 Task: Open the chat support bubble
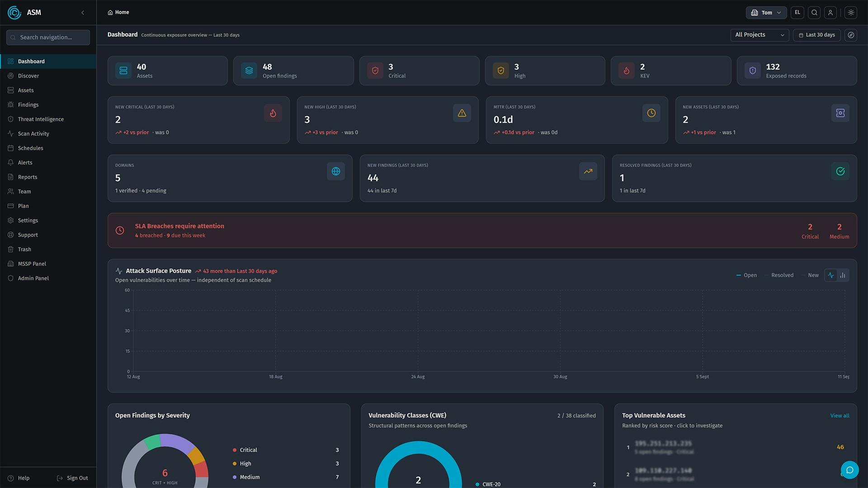coord(849,470)
